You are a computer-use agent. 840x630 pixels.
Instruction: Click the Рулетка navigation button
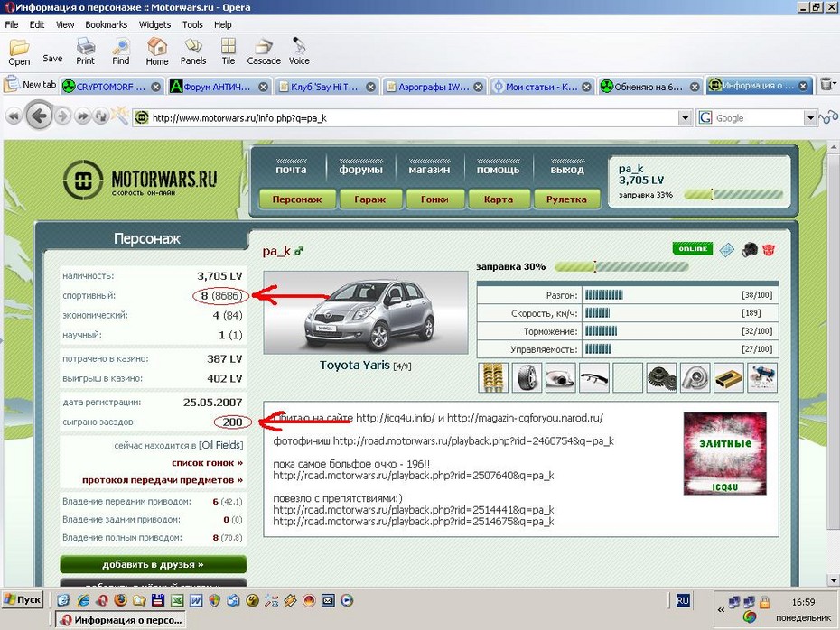click(x=566, y=199)
